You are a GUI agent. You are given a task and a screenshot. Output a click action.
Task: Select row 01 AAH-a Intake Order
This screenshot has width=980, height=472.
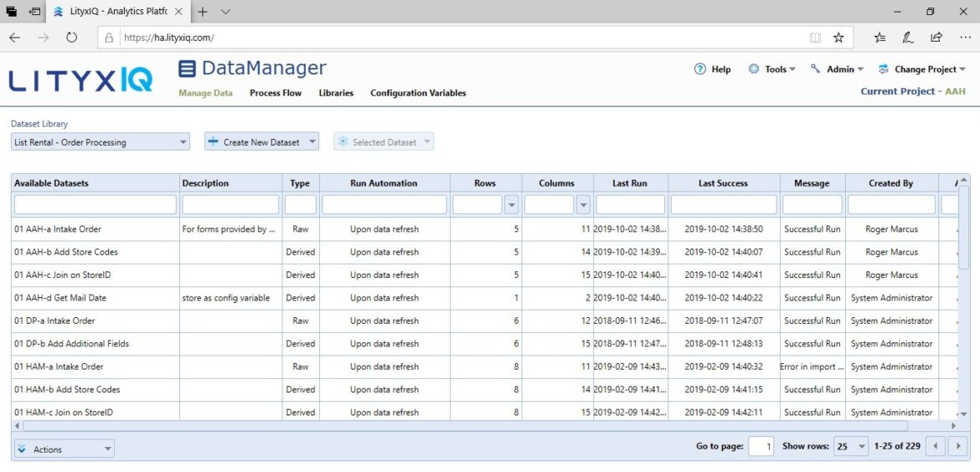point(485,229)
